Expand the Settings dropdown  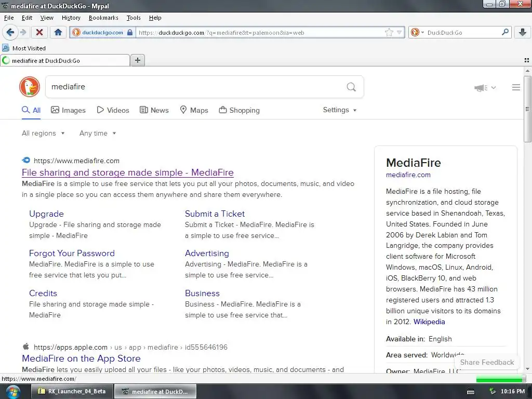pyautogui.click(x=340, y=110)
